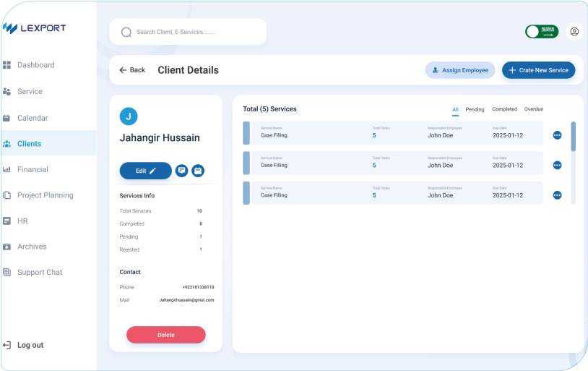Switch to the Pending services tab
Image resolution: width=588 pixels, height=371 pixels.
[x=475, y=109]
